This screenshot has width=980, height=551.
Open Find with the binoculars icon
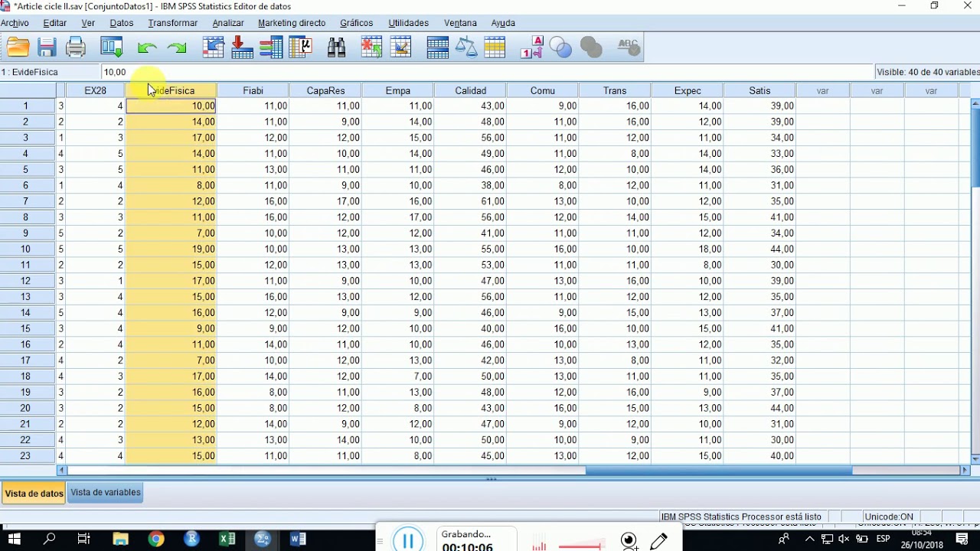click(337, 47)
